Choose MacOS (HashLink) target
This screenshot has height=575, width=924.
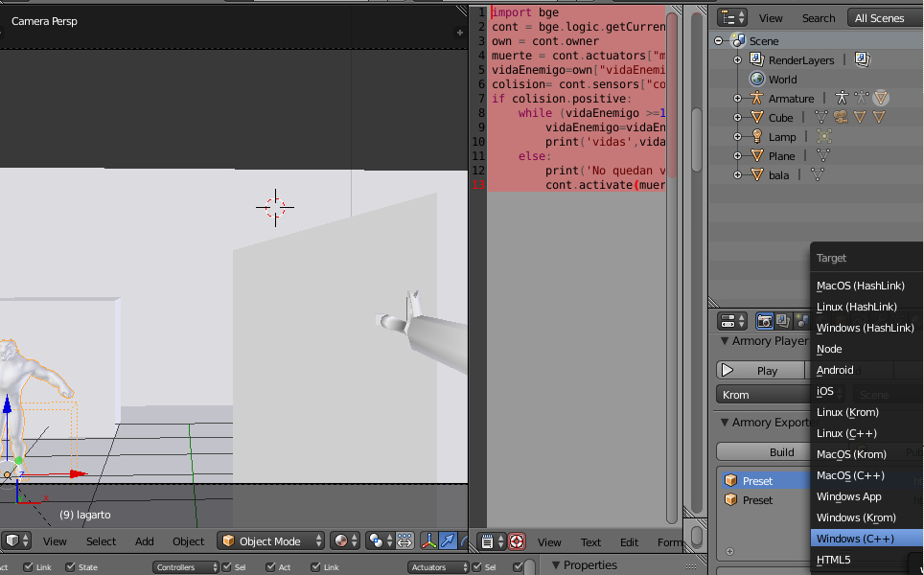click(x=866, y=286)
